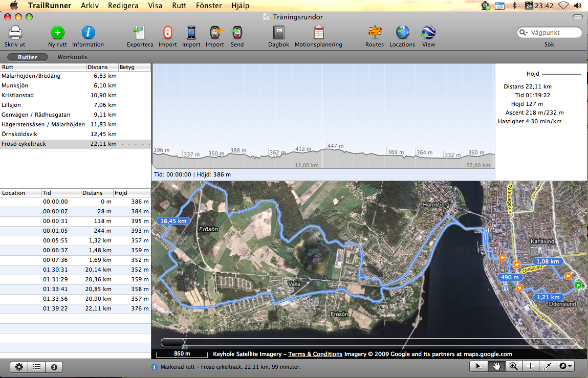This screenshot has height=378, width=588.
Task: Select the Örnsköldsvik route row
Action: click(75, 134)
